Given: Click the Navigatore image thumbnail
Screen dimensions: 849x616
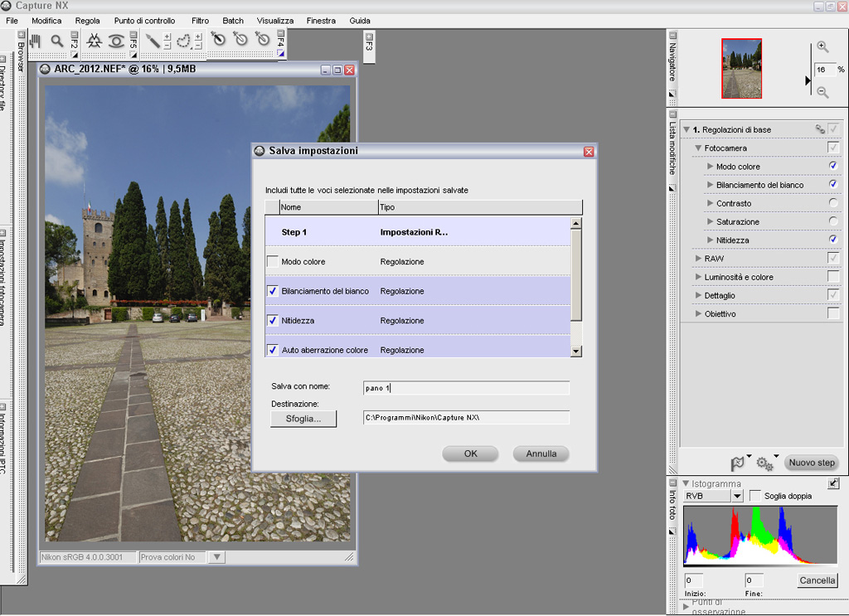Looking at the screenshot, I should click(x=741, y=68).
